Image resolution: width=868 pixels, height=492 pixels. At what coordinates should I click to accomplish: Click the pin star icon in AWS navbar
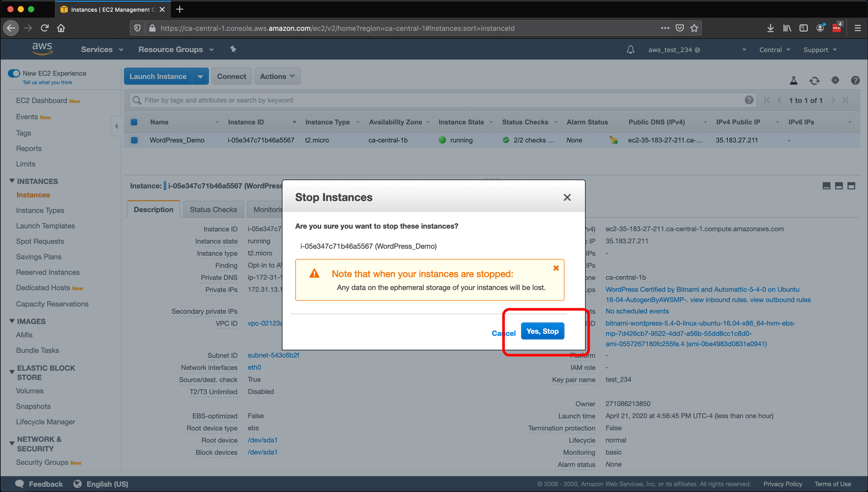[x=233, y=49]
